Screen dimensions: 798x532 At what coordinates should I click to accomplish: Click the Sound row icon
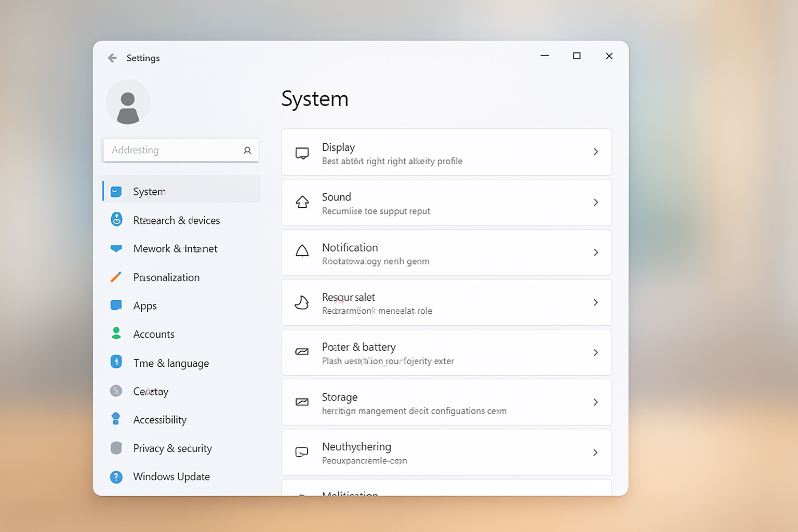302,202
